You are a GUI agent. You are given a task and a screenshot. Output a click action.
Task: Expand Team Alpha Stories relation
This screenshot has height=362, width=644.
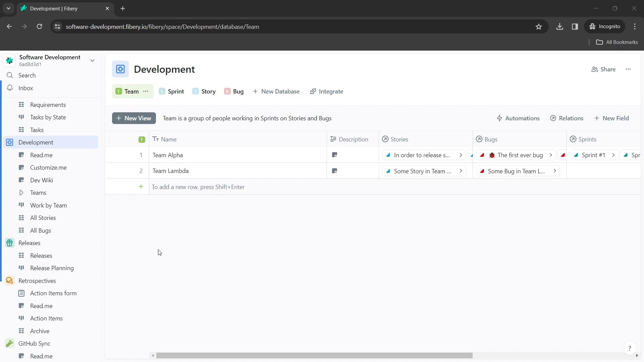click(461, 155)
